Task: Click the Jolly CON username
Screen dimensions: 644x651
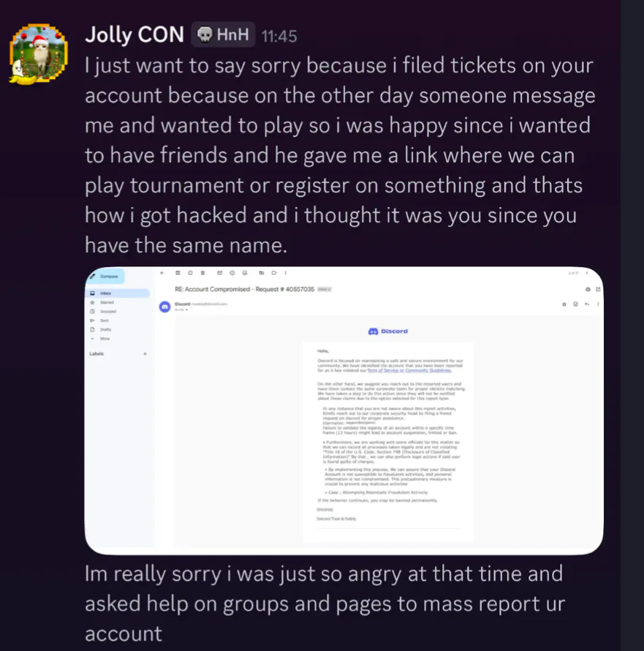Action: point(134,34)
